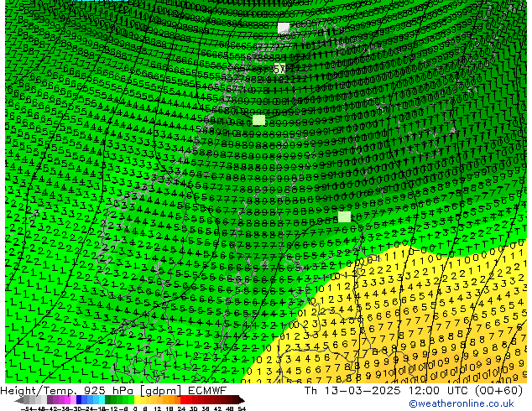Click the '24' legend scale value
Image resolution: width=532 pixels, height=411 pixels.
coord(181,408)
